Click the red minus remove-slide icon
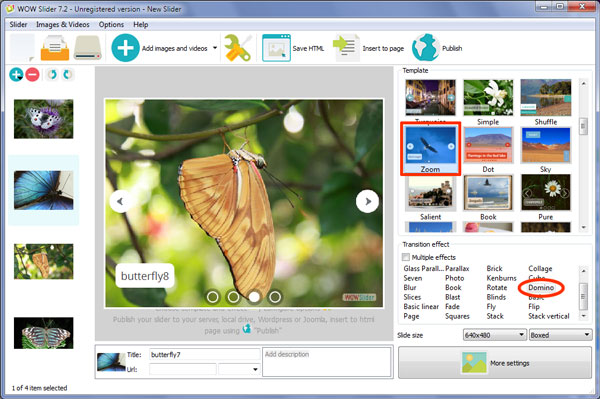 click(33, 74)
